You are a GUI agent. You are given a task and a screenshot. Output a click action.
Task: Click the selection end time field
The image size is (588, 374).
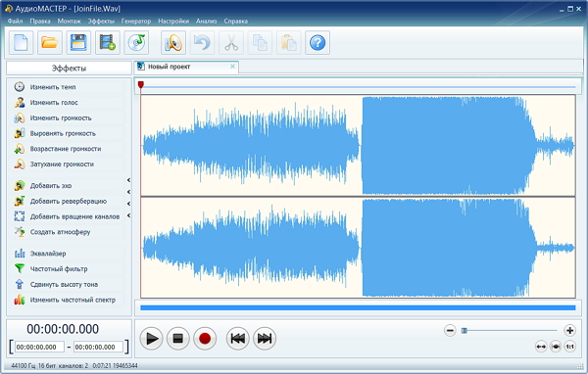98,347
